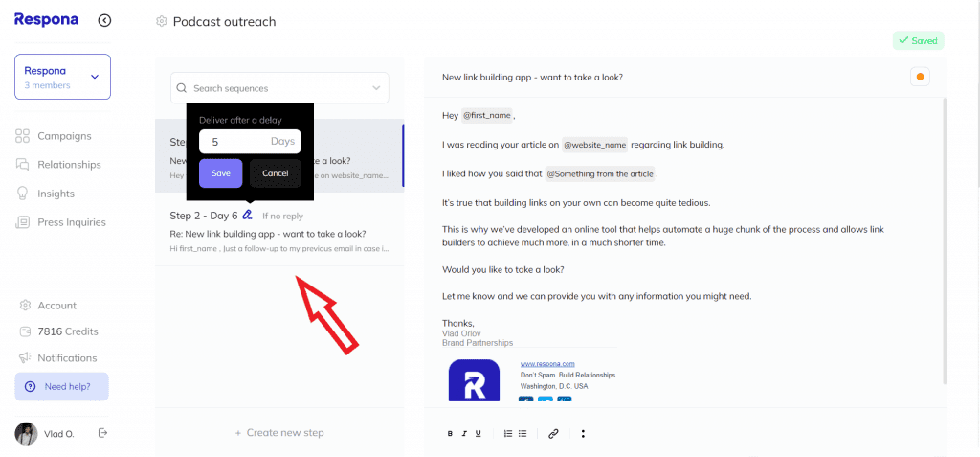This screenshot has height=457, width=980.
Task: Log out using the exit icon
Action: (103, 433)
